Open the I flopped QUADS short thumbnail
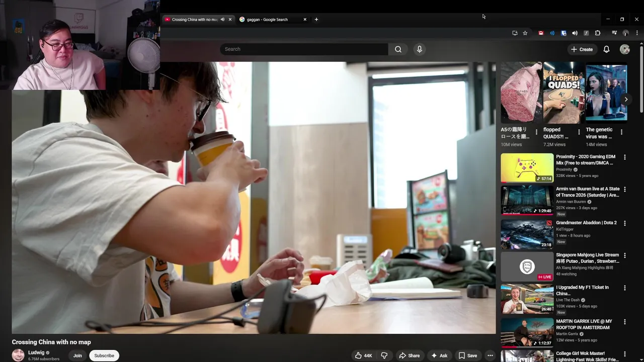This screenshot has height=362, width=644. (x=563, y=93)
